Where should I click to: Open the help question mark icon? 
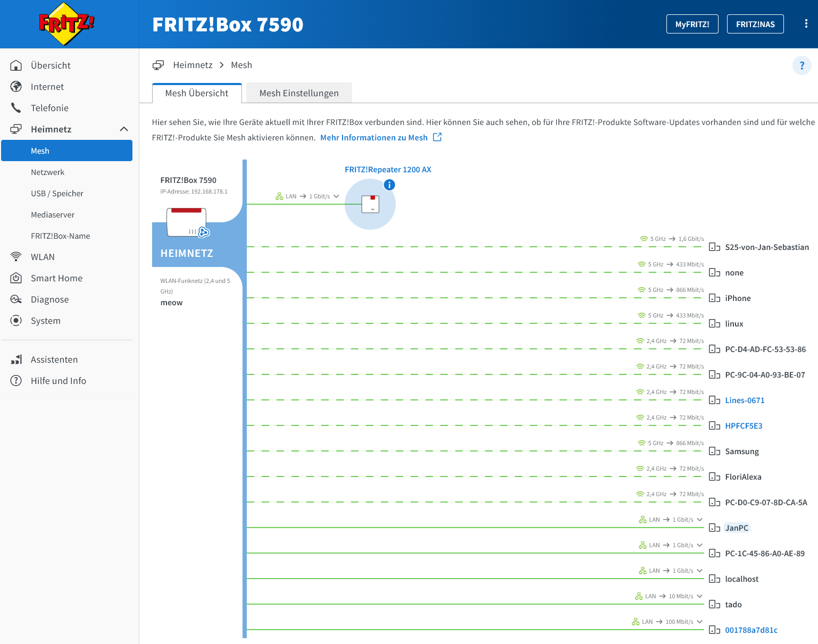click(x=802, y=65)
